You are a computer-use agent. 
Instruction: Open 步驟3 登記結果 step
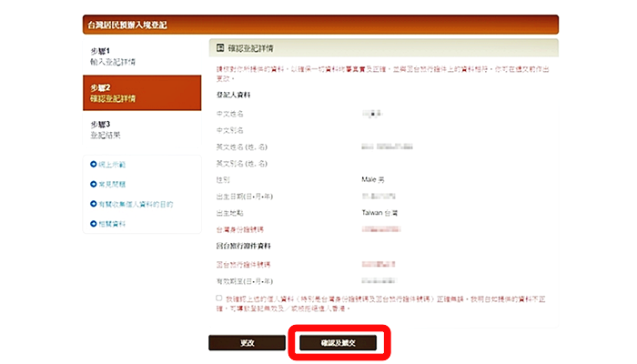click(x=141, y=128)
